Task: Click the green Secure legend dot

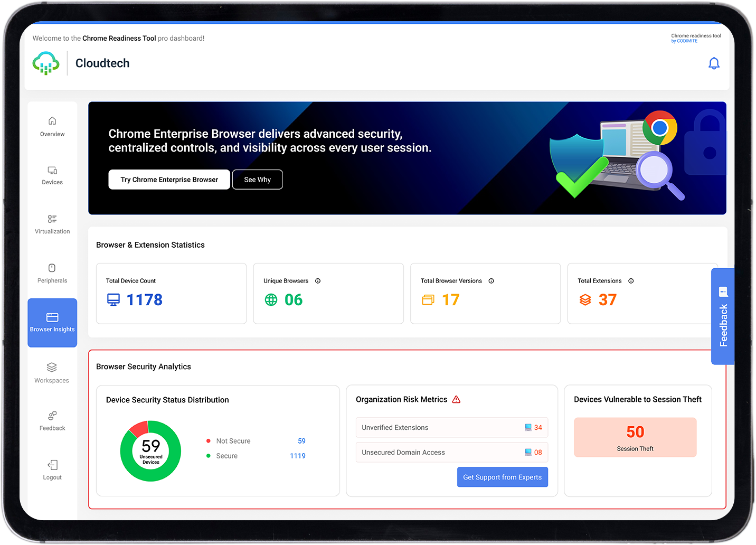Action: [x=209, y=456]
